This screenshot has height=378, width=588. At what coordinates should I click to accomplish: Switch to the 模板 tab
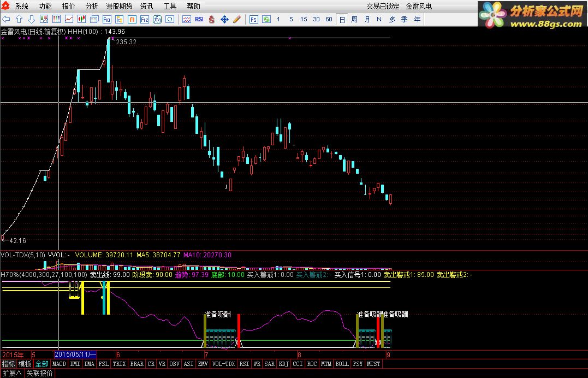25,364
